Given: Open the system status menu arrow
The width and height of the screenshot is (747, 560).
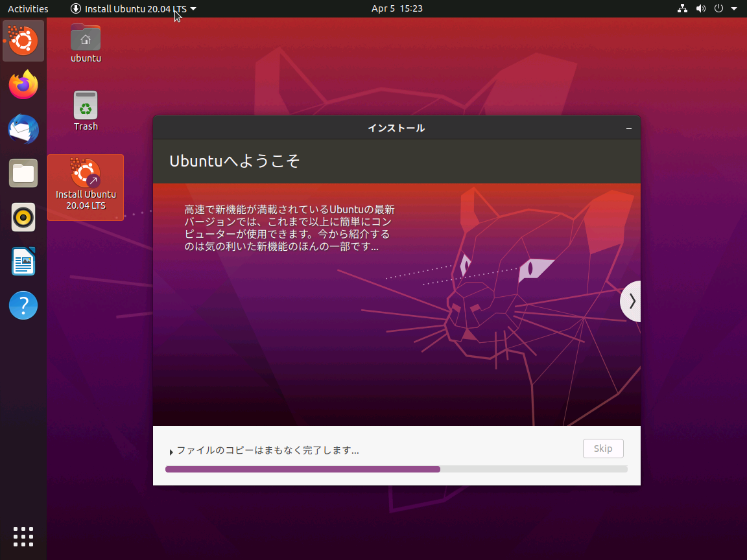Looking at the screenshot, I should 733,8.
